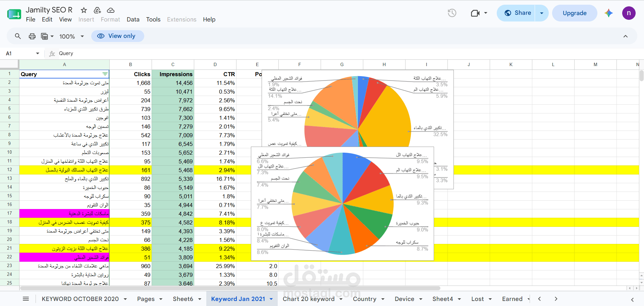Open version history clock icon
644x306 pixels.
tap(452, 13)
